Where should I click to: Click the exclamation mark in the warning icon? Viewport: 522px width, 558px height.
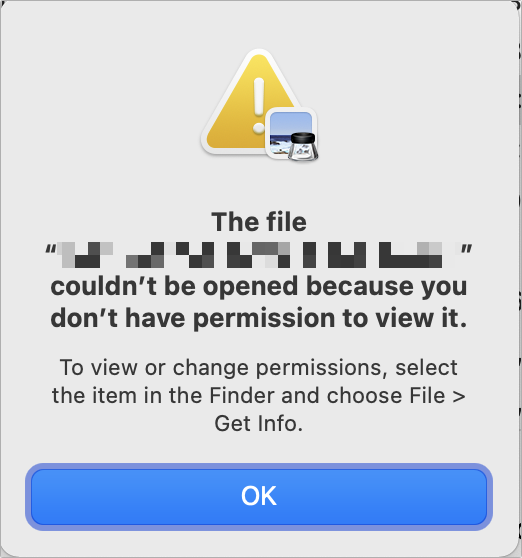259,106
